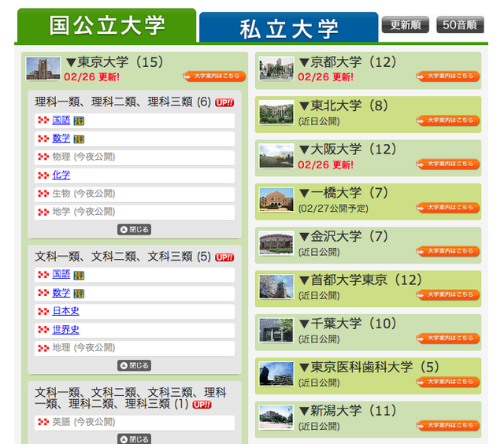Open the 国語 link under 文科一類 (5)

61,275
